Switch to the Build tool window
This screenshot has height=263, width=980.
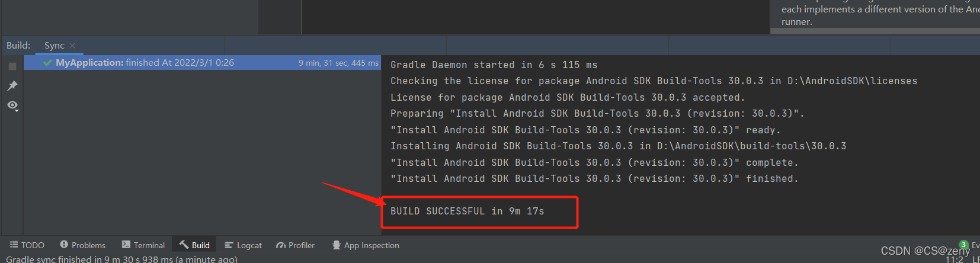(194, 245)
